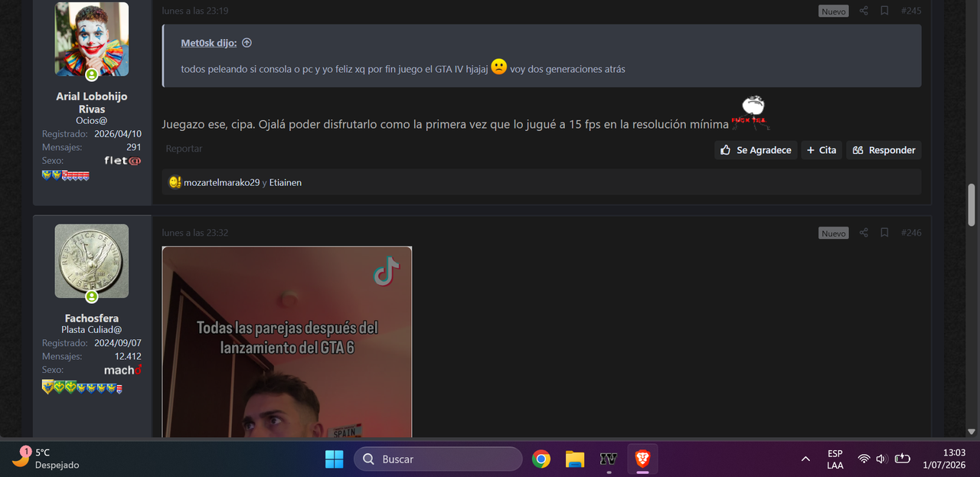Jump to quoted Met0sk post arrow icon

(x=247, y=43)
